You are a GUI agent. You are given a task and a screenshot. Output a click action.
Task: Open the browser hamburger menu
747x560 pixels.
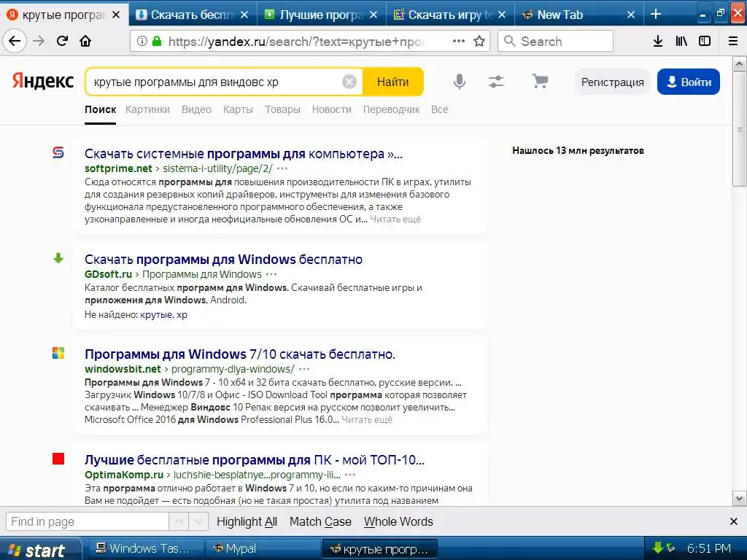(x=733, y=41)
